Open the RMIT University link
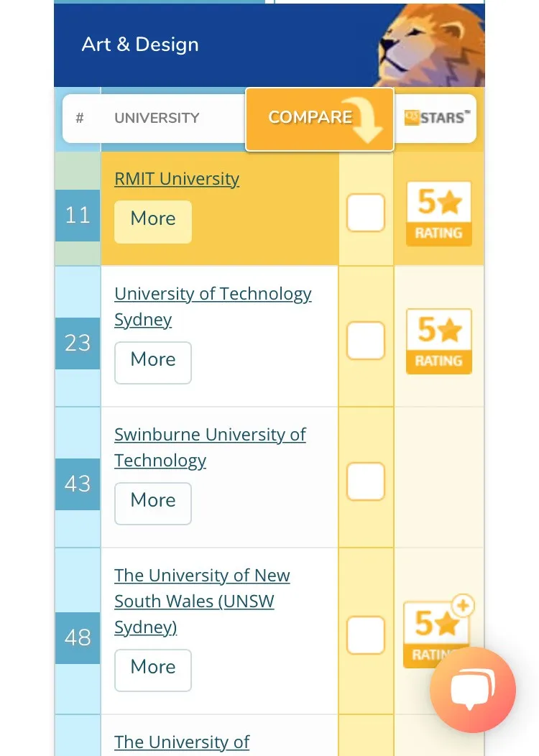Image resolution: width=539 pixels, height=756 pixels. (177, 179)
